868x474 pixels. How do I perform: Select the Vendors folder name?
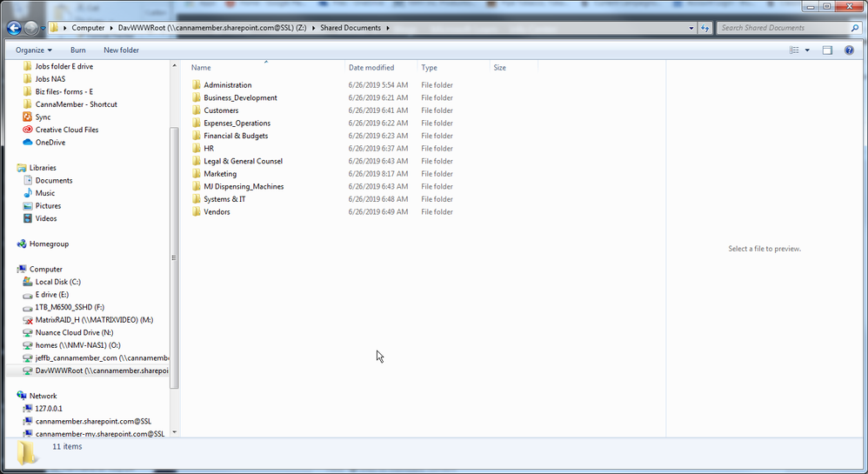click(x=217, y=212)
